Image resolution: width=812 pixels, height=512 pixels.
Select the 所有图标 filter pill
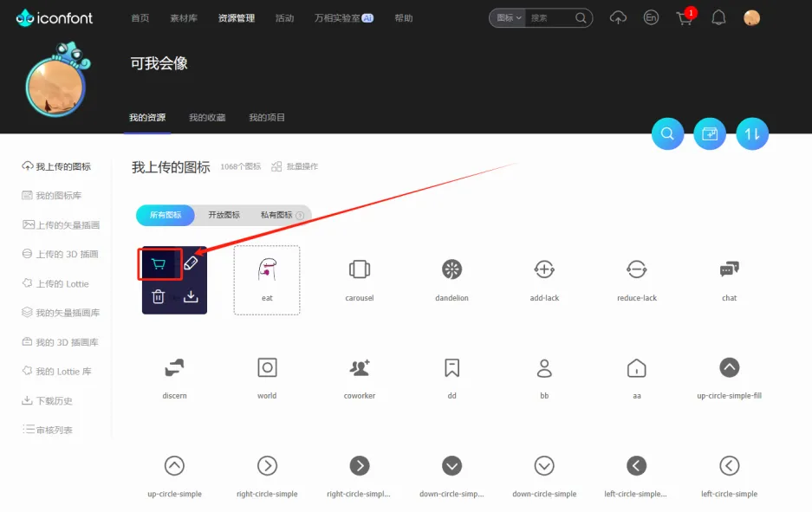tap(165, 215)
